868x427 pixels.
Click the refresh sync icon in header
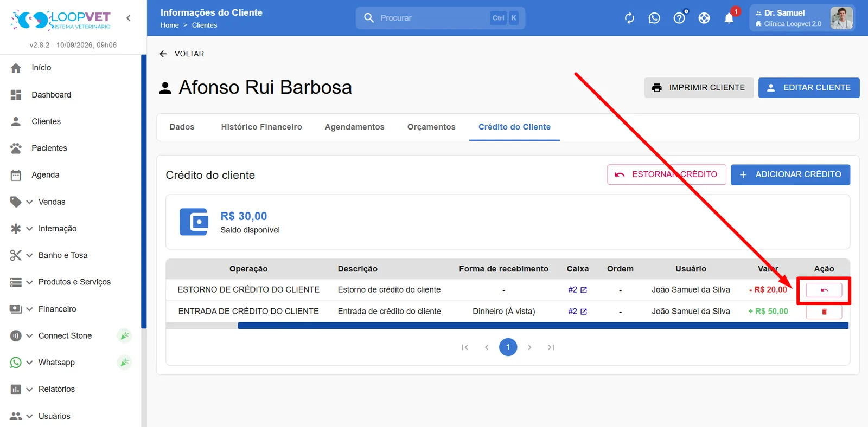pyautogui.click(x=629, y=18)
